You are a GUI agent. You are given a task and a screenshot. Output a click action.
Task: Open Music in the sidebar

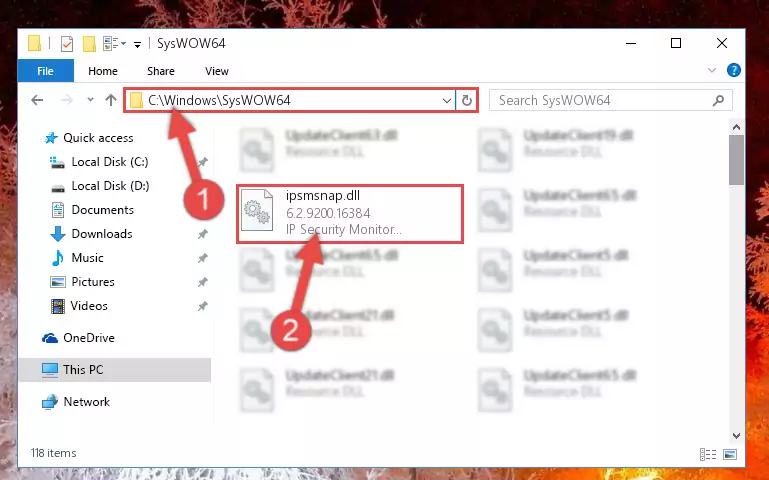pos(87,258)
